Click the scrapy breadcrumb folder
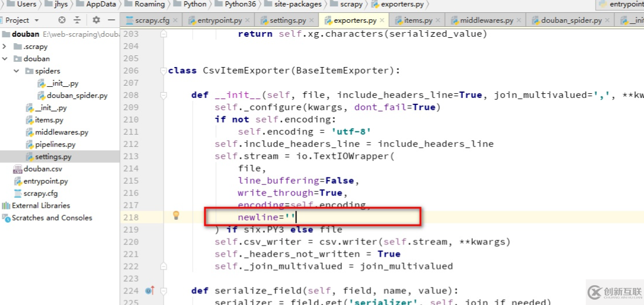Screen dimensions: 644x305 (x=346, y=4)
